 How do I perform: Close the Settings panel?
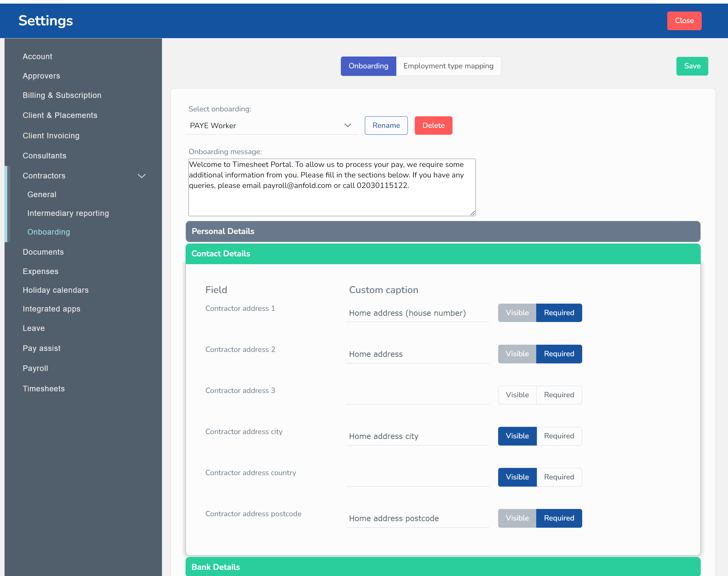coord(684,21)
